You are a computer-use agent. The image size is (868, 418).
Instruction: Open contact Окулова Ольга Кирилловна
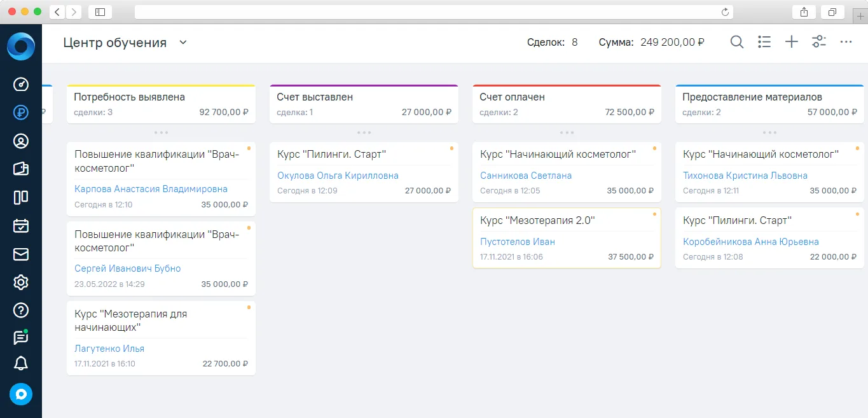(338, 176)
